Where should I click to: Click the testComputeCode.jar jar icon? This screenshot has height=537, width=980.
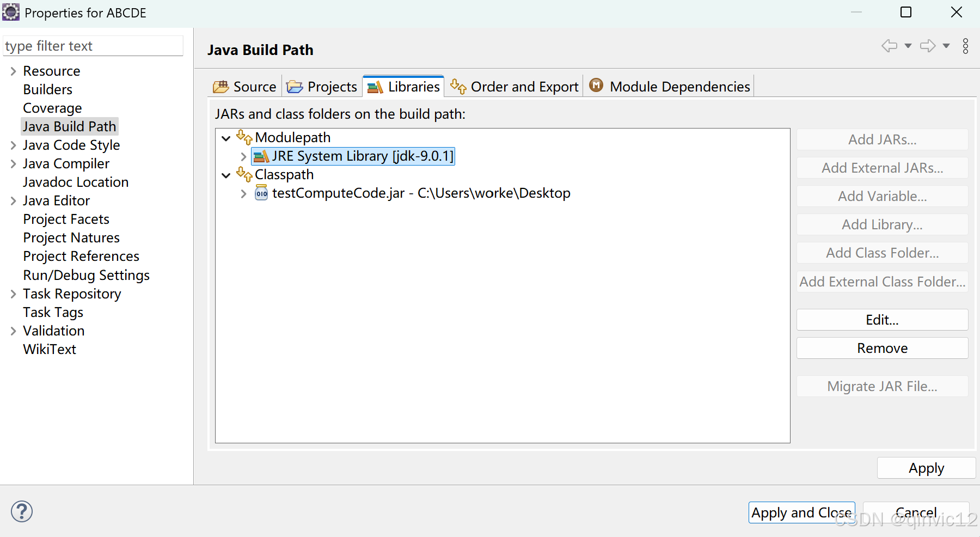point(261,192)
